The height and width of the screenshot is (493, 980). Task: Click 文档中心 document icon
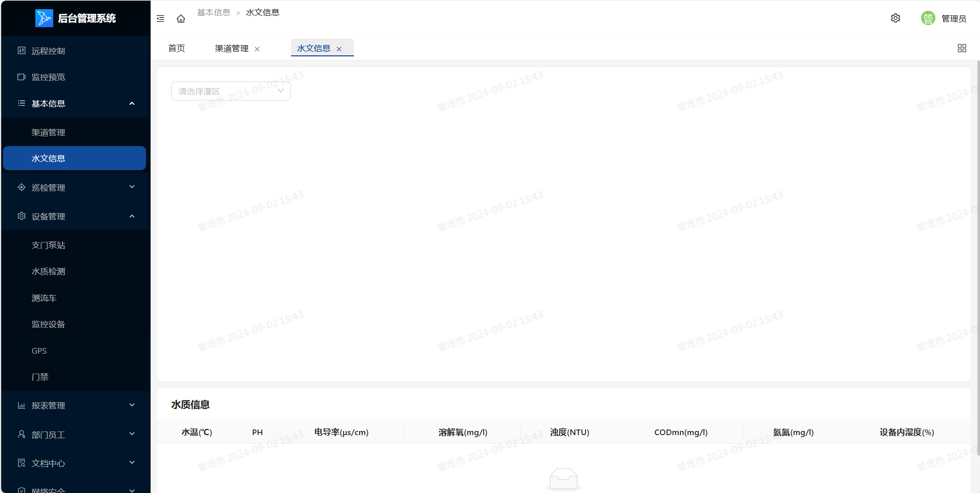click(22, 463)
